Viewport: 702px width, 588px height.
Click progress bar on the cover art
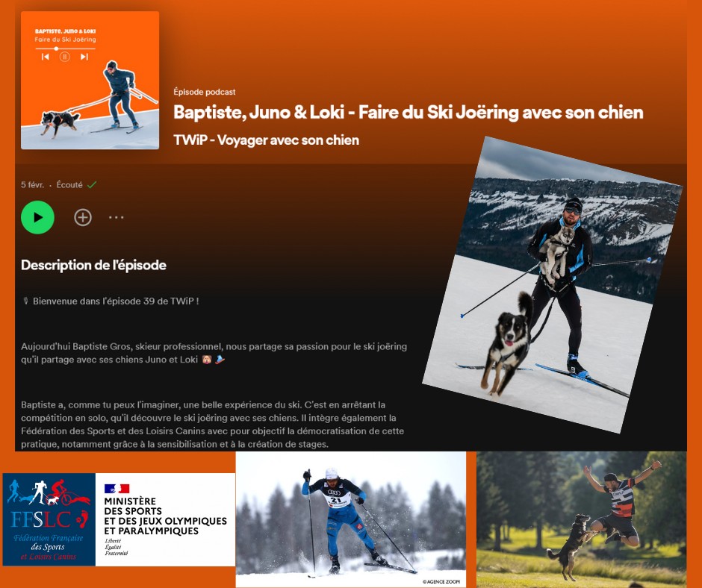tap(66, 49)
